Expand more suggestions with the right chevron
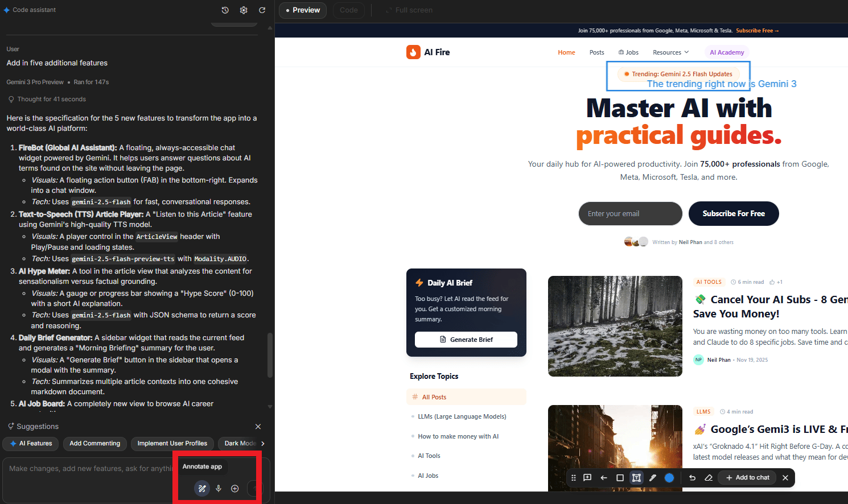Screen dimensions: 848x504 point(263,443)
